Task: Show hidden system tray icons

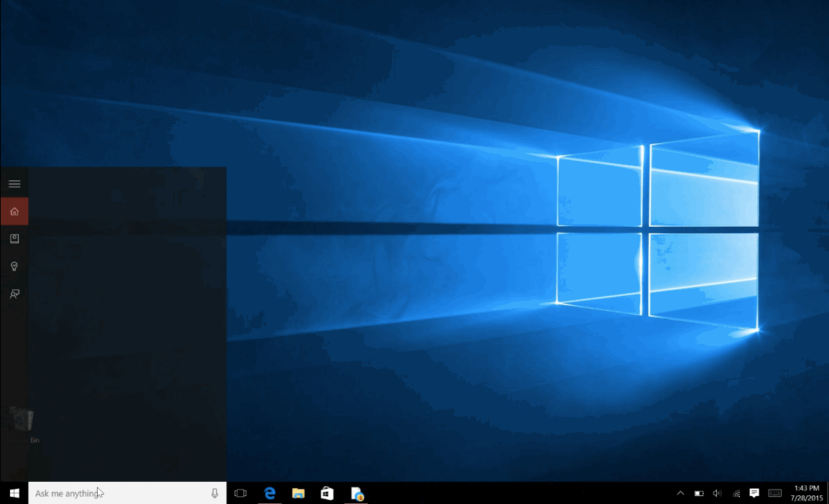Action: [680, 493]
